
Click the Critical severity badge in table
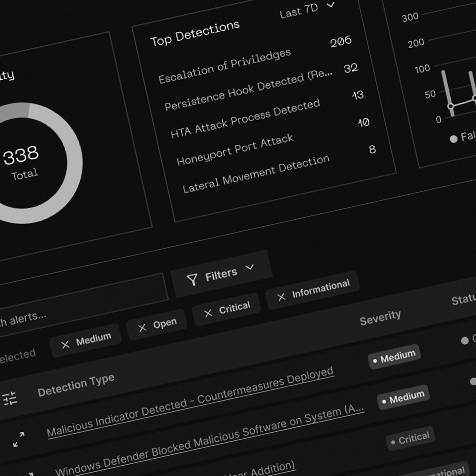pyautogui.click(x=410, y=439)
